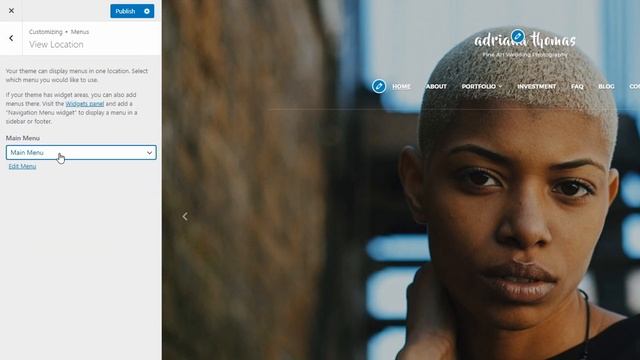The height and width of the screenshot is (360, 640).
Task: Click the pencil edit icon beside the HOME menu
Action: [x=379, y=86]
